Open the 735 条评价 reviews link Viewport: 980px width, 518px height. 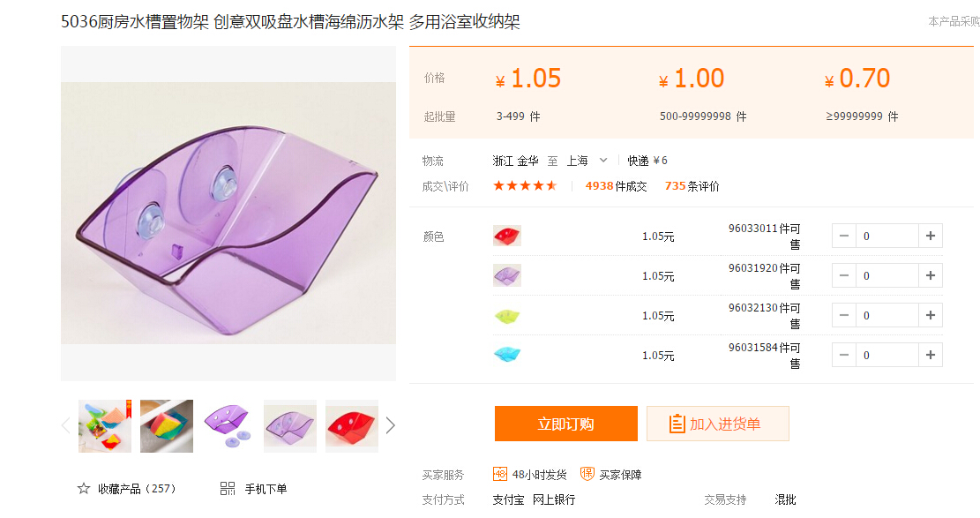click(692, 186)
